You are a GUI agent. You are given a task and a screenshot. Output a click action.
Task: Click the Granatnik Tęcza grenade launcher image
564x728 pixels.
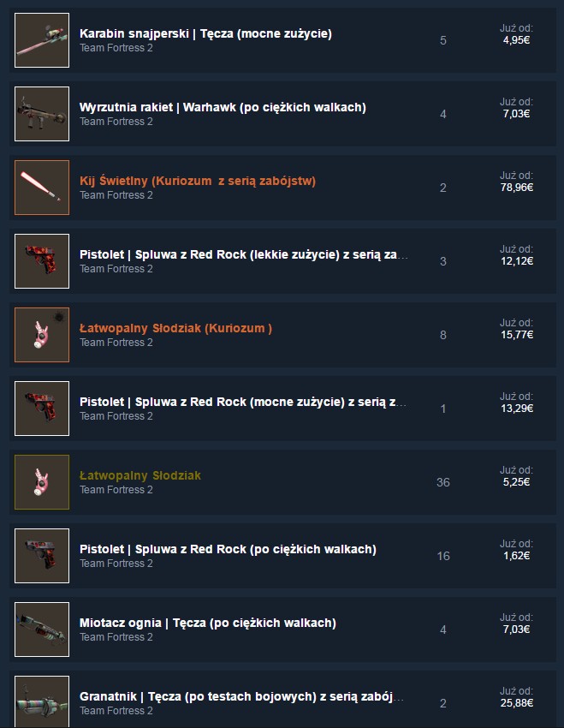tap(42, 702)
